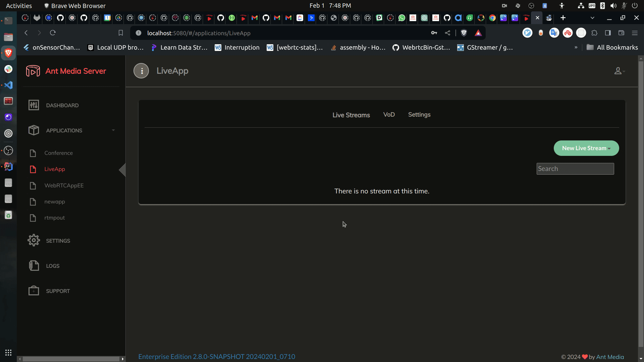Close the active browser tab

click(x=537, y=18)
